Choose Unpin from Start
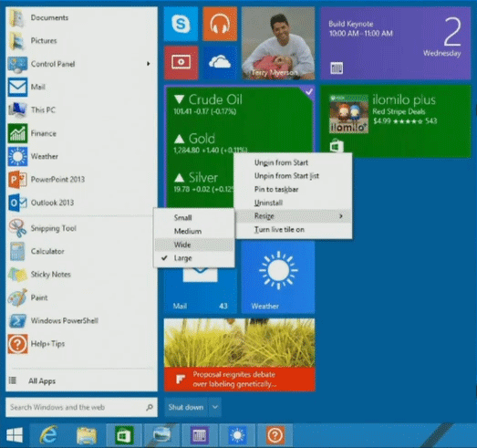Viewport: 477px width, 448px height. [294, 162]
